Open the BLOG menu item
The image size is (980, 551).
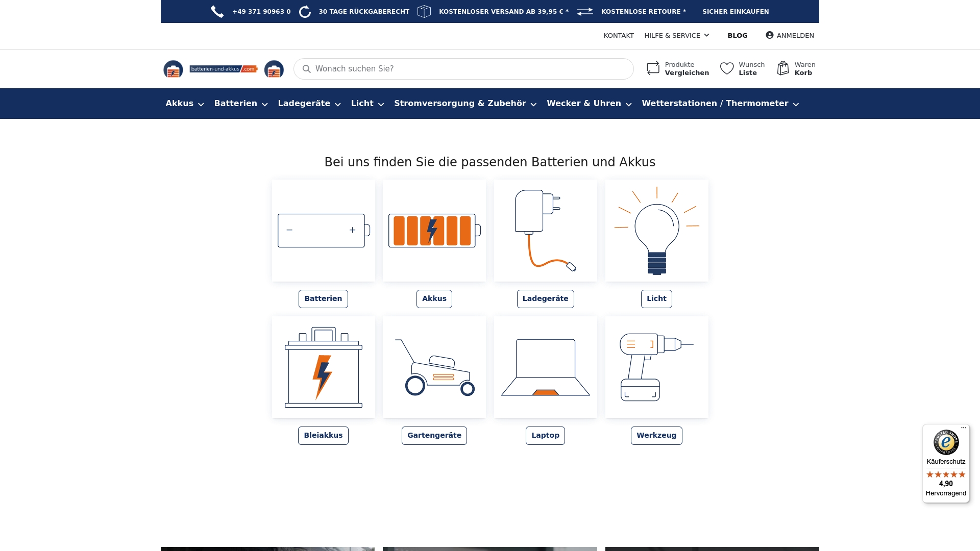(x=738, y=35)
